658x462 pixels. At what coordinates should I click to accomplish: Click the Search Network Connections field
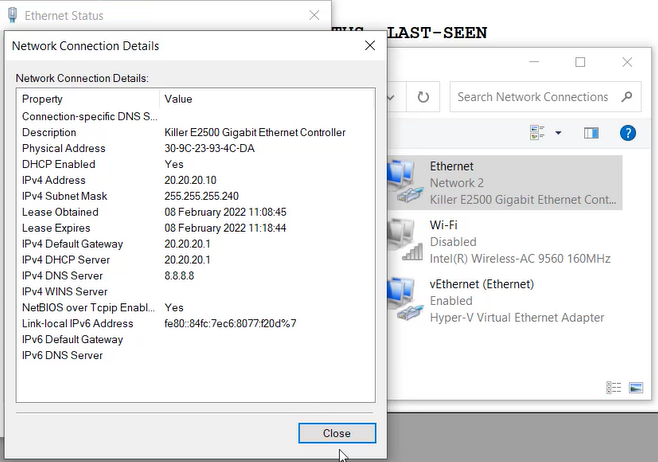(545, 97)
